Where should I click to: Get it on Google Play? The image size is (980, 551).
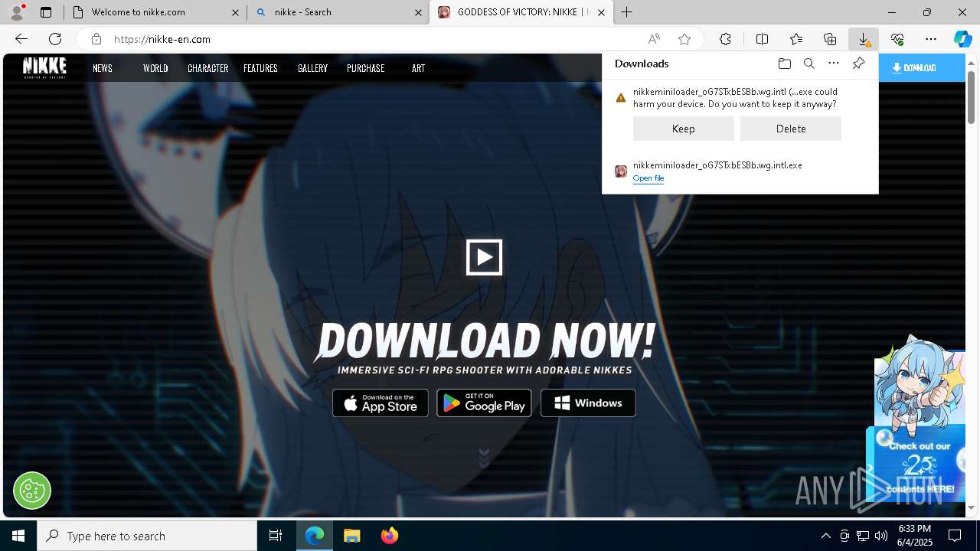[484, 403]
